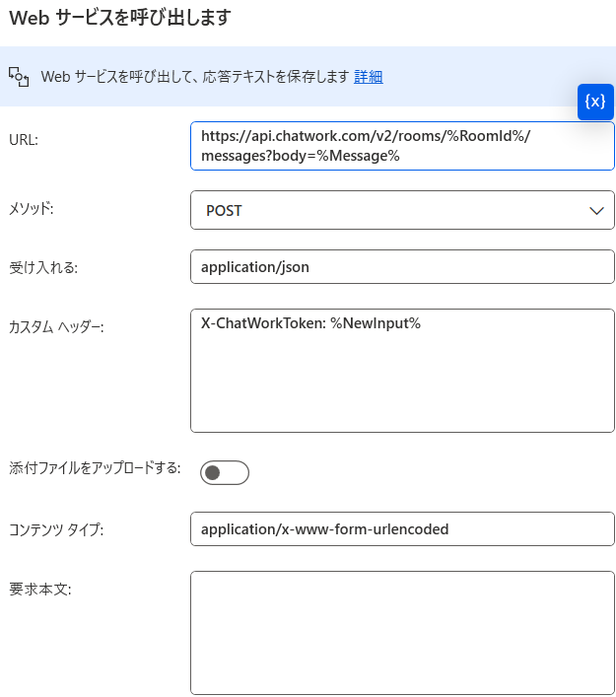The width and height of the screenshot is (616, 697).
Task: Click the メソッド: label
Action: pyautogui.click(x=32, y=208)
